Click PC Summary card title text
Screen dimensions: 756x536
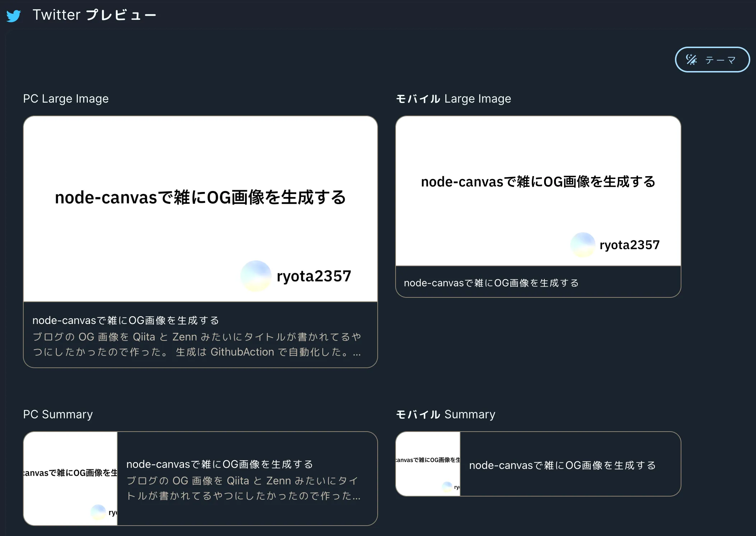(x=219, y=464)
